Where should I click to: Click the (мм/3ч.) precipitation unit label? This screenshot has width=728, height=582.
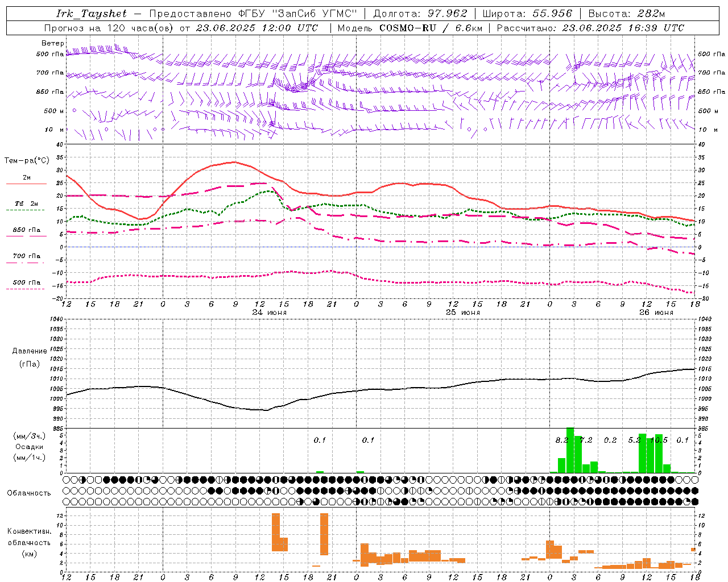pyautogui.click(x=30, y=436)
